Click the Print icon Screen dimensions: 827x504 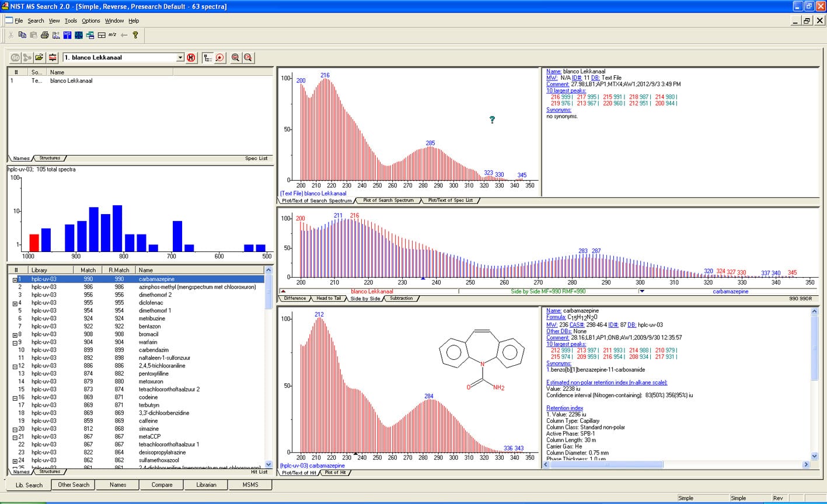tap(44, 35)
